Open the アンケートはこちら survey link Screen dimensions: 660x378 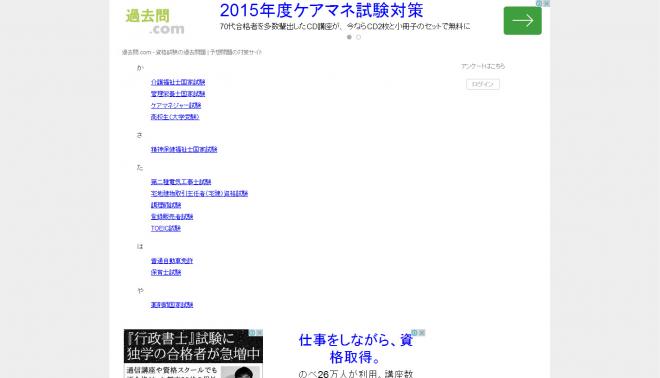[483, 66]
